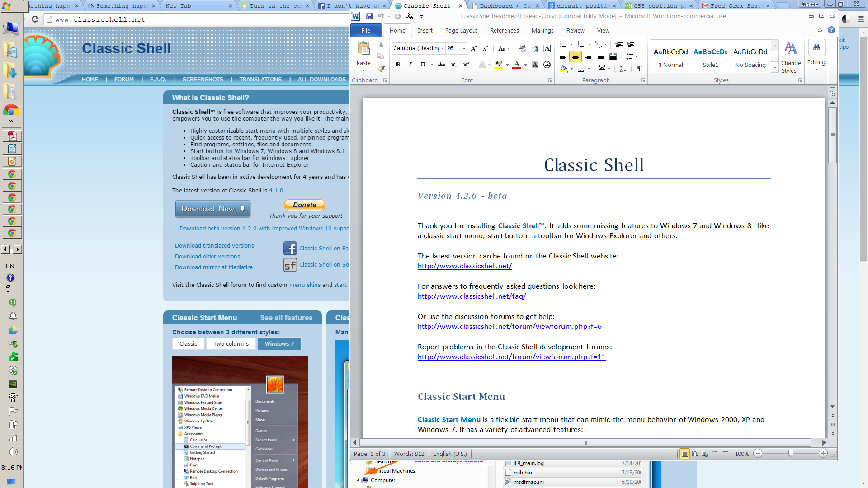Click the Download Now! button
The image size is (868, 488).
point(212,209)
